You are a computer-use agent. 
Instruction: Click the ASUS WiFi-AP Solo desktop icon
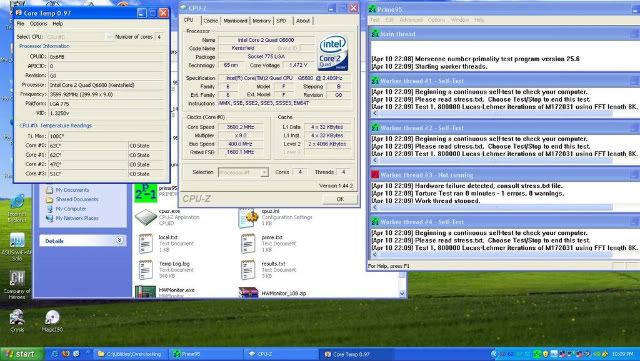point(17,240)
